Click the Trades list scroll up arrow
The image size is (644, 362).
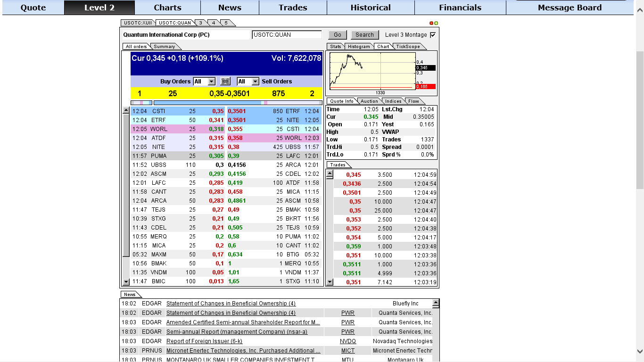(330, 174)
